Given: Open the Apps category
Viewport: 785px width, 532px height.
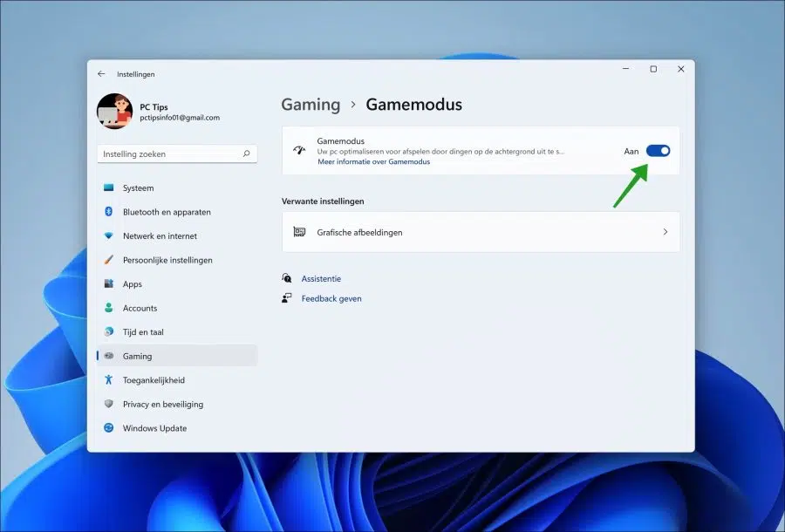Looking at the screenshot, I should pos(177,283).
